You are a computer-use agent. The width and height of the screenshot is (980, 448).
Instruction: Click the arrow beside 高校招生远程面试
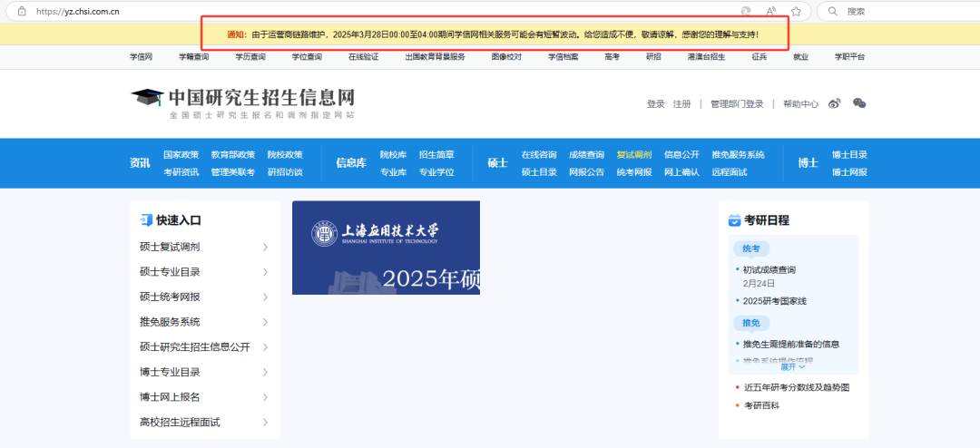click(265, 422)
